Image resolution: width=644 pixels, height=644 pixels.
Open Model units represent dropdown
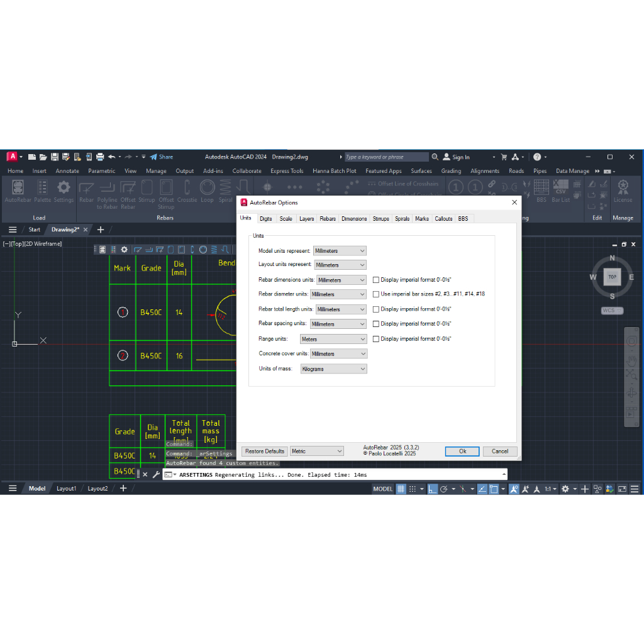(x=340, y=251)
